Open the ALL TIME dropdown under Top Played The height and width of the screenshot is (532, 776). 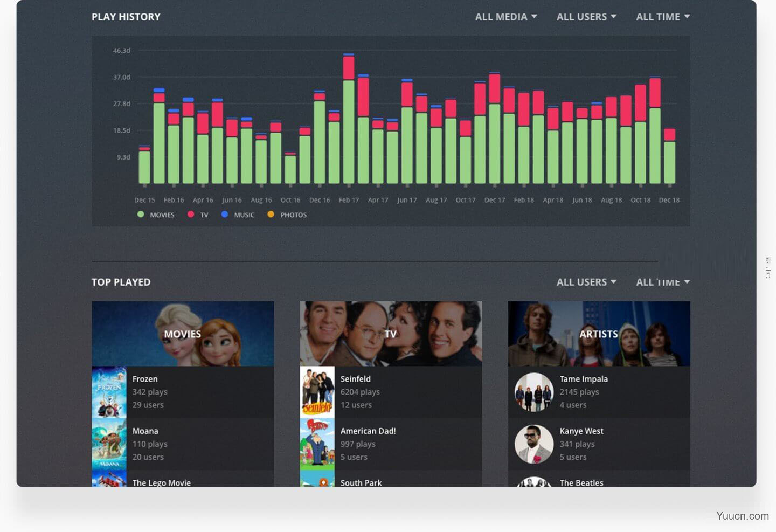[663, 281]
